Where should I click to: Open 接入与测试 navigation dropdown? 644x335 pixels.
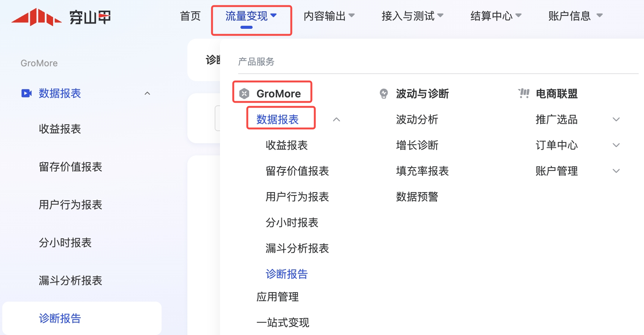tap(412, 16)
